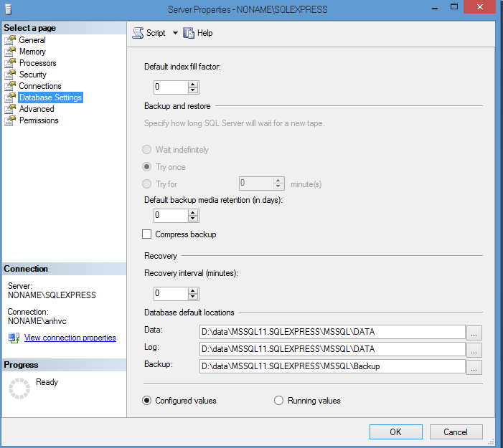This screenshot has width=503, height=448.
Task: Increase the Default index fill factor value
Action: [193, 84]
